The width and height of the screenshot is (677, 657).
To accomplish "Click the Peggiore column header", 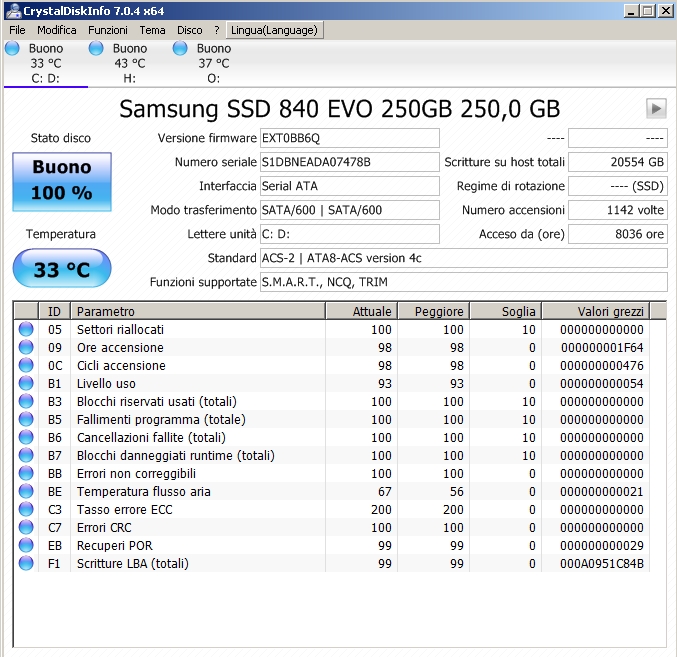I will coord(433,311).
